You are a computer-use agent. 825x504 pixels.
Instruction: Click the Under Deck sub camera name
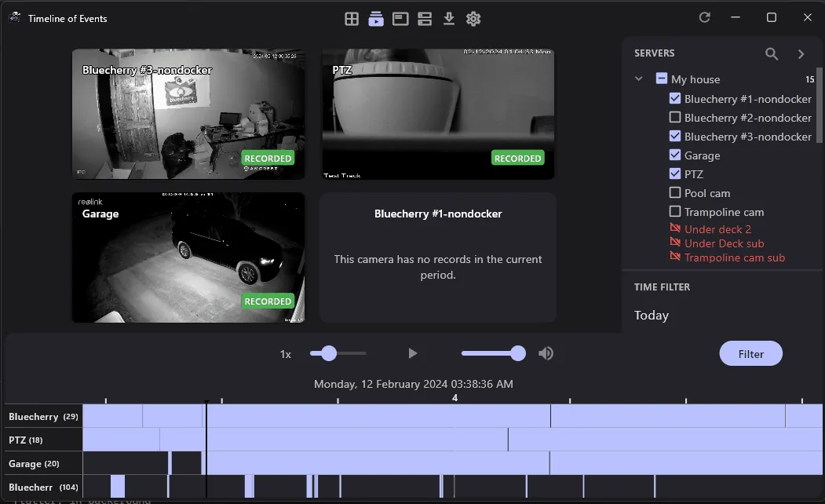(x=724, y=243)
